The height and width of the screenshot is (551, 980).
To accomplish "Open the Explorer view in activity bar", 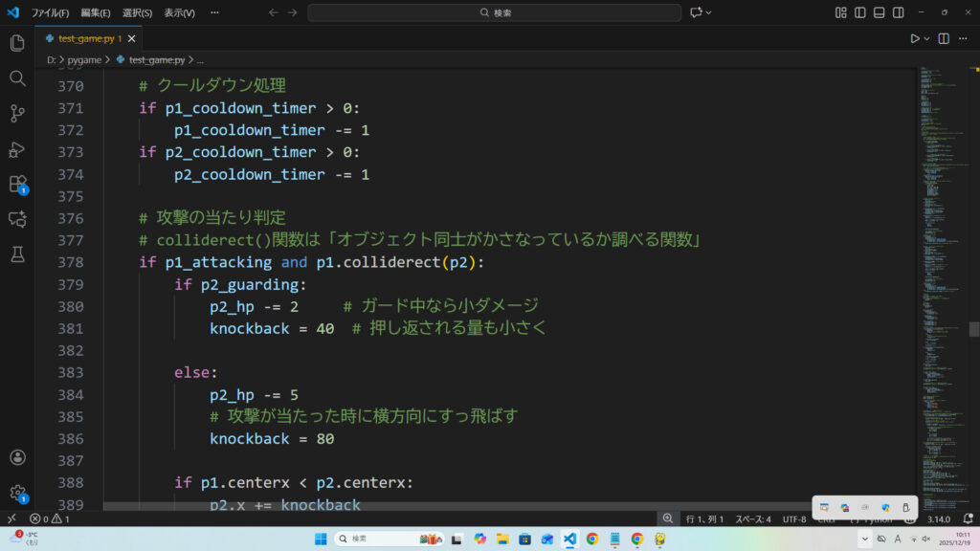I will click(17, 43).
